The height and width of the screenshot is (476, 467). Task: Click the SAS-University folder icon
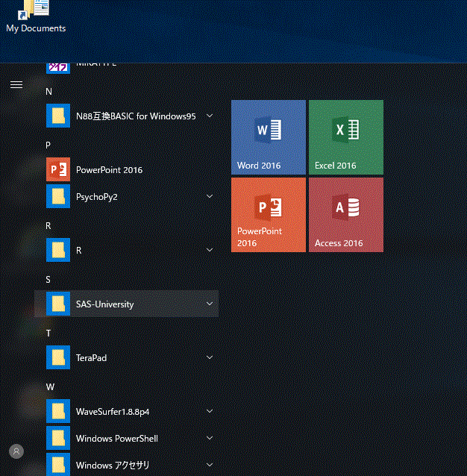point(58,304)
